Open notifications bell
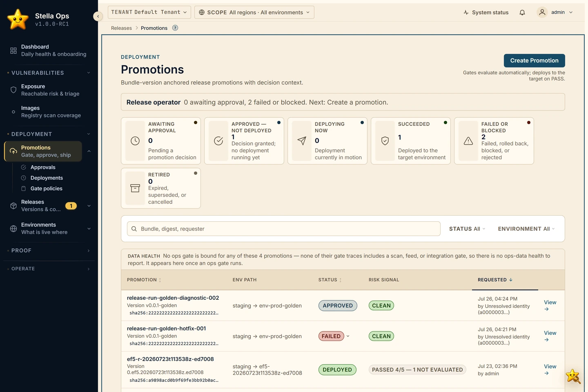 (x=522, y=12)
